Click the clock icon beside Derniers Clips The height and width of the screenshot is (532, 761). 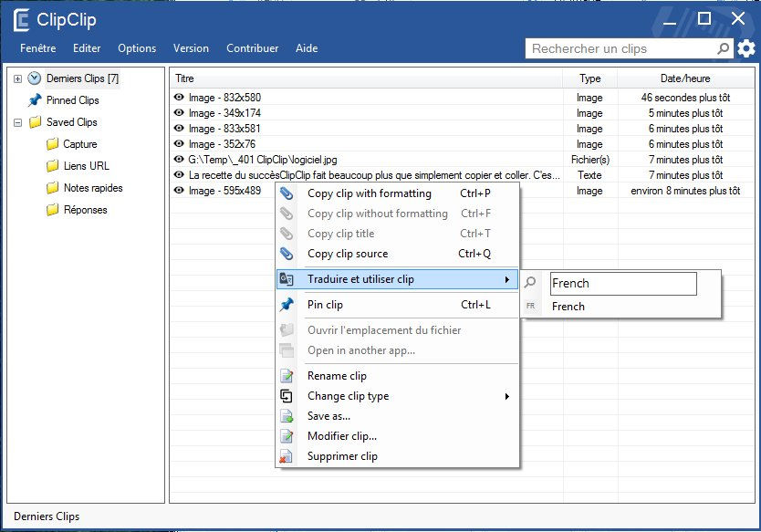click(34, 78)
